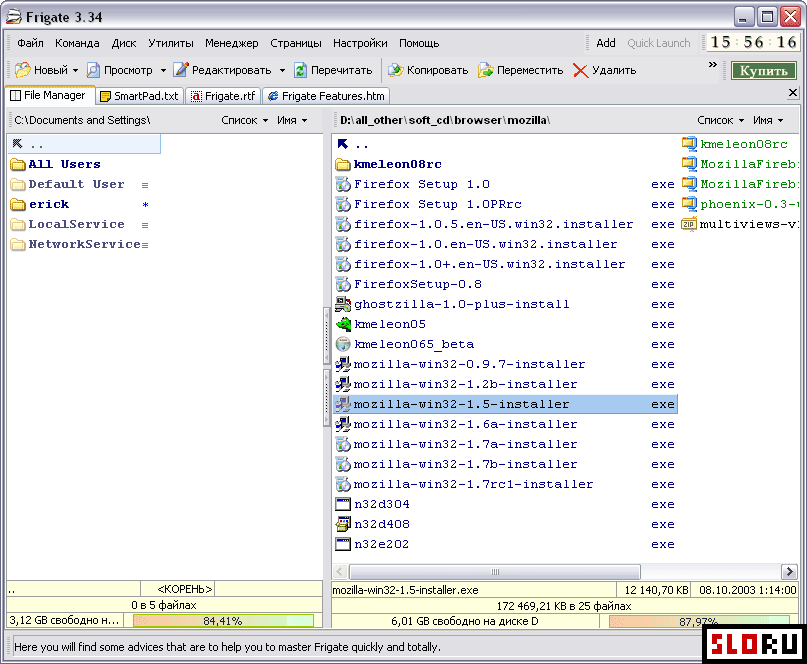
Task: Click the erick folder icon
Action: click(x=18, y=204)
